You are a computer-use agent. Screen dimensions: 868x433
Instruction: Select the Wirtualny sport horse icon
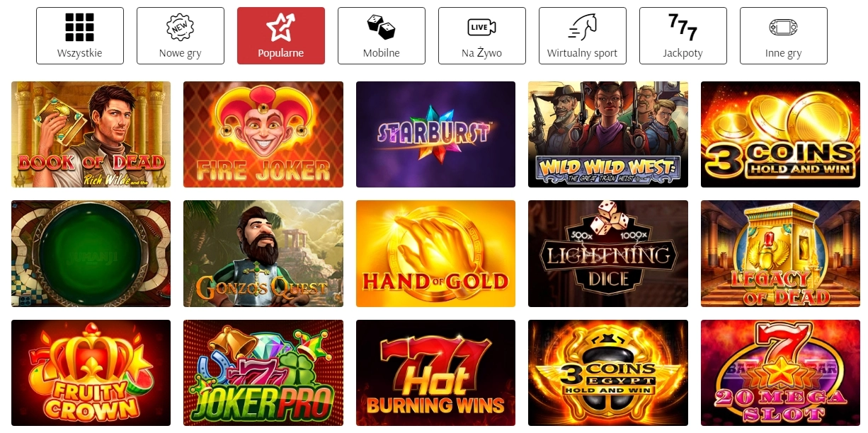(x=583, y=35)
